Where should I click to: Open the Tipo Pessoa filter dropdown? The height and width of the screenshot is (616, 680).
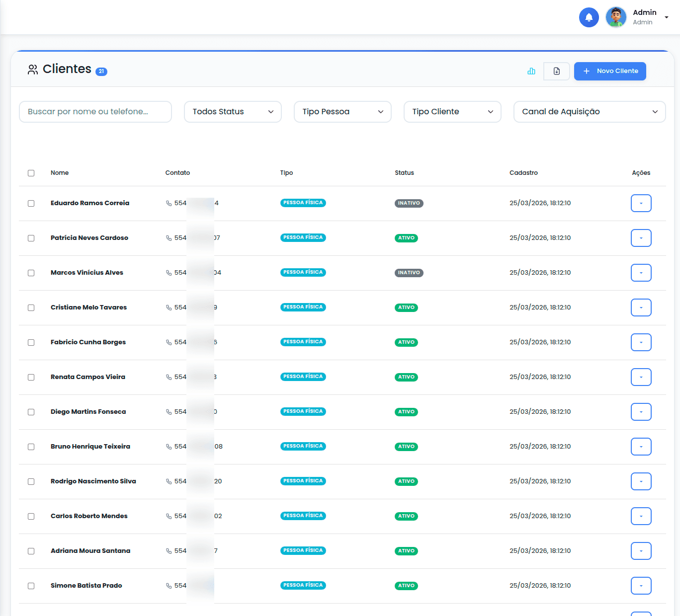click(x=342, y=112)
